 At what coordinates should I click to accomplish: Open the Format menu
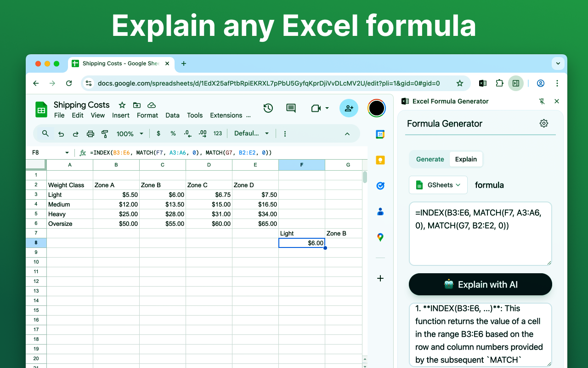(147, 115)
